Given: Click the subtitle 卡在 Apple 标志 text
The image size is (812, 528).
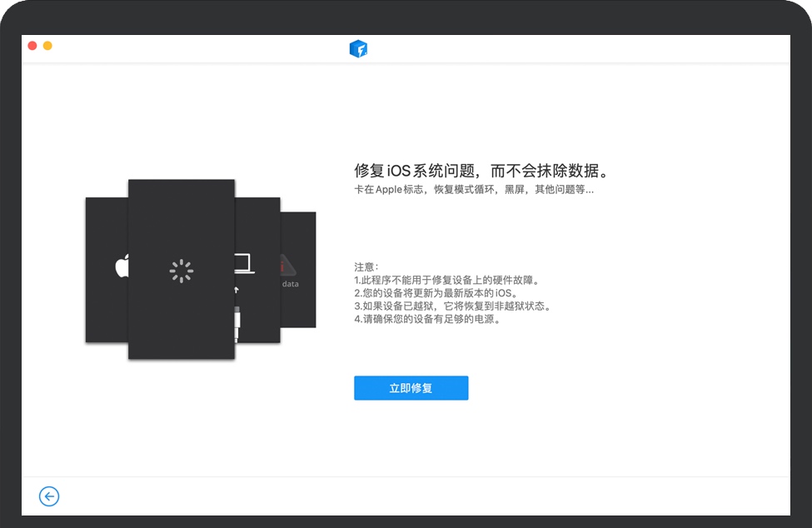Looking at the screenshot, I should tap(474, 190).
